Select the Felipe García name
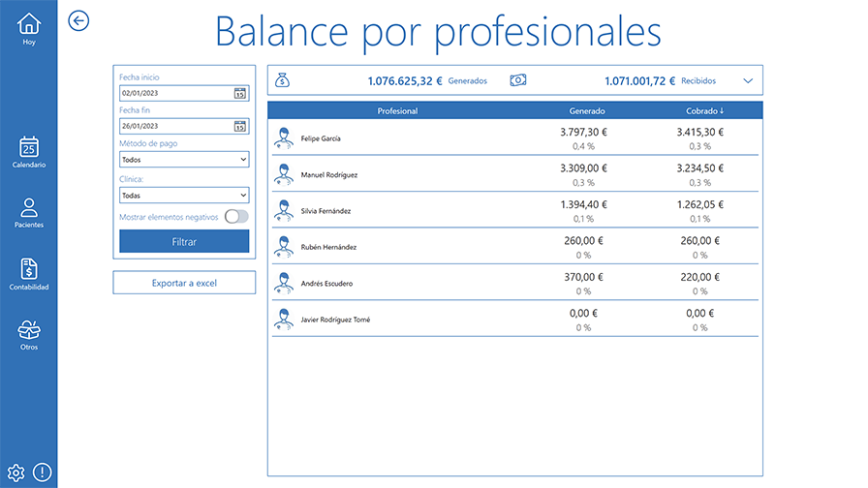Viewport: 868px width, 488px height. (321, 138)
